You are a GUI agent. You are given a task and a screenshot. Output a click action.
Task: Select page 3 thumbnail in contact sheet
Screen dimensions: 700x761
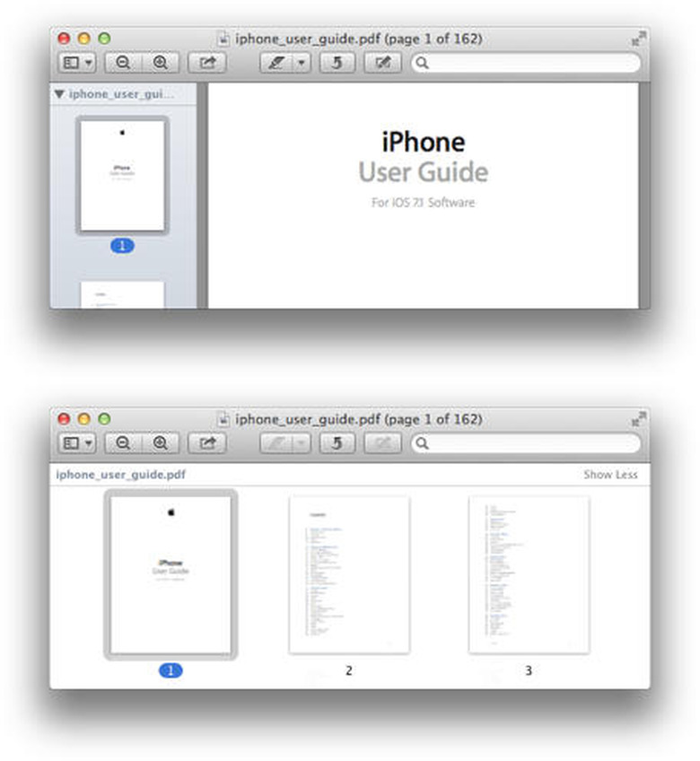pos(529,574)
